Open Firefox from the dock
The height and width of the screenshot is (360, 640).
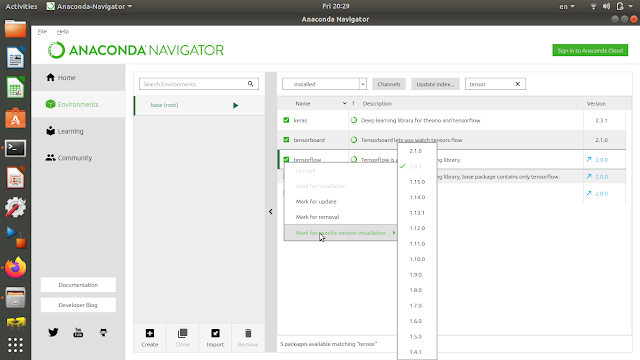pos(16,268)
